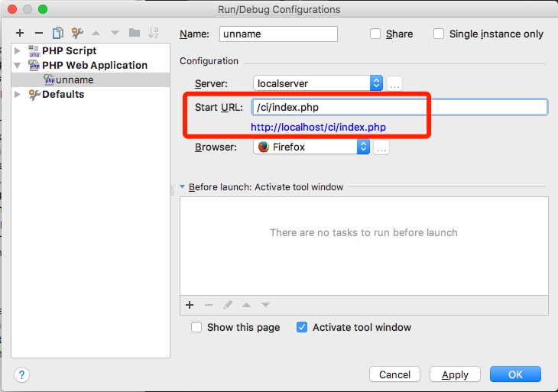Move before-launch task up
Viewport: 558px width, 392px height.
246,305
